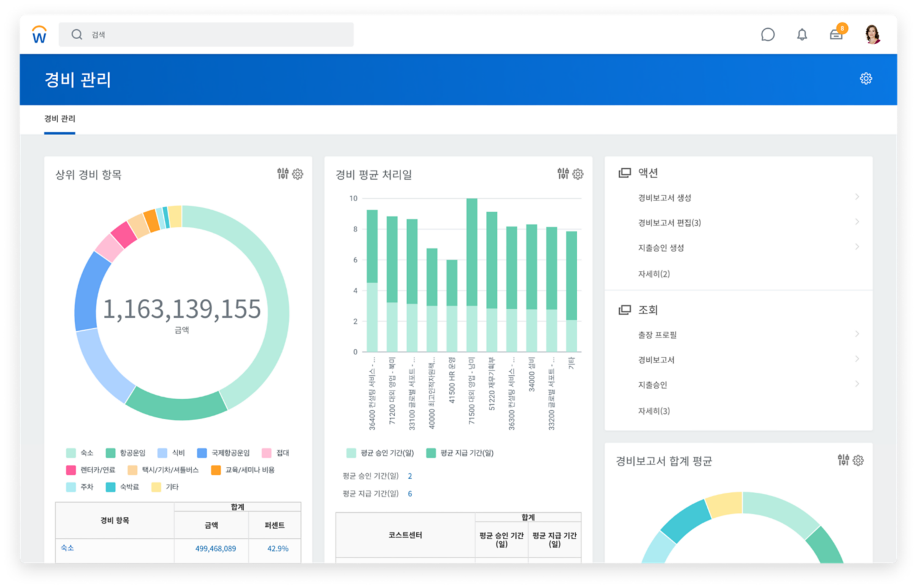Open 경비보고서 link under 조회
Image resolution: width=917 pixels, height=588 pixels.
656,360
